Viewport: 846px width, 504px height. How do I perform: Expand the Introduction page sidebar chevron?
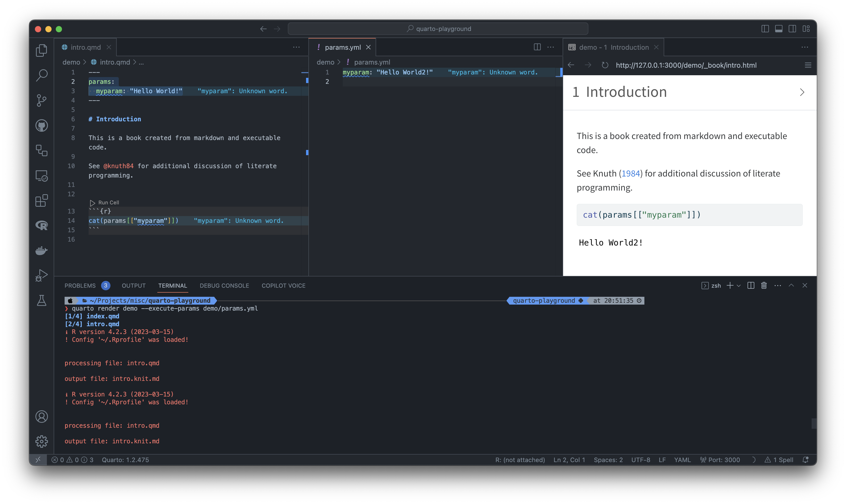[802, 92]
